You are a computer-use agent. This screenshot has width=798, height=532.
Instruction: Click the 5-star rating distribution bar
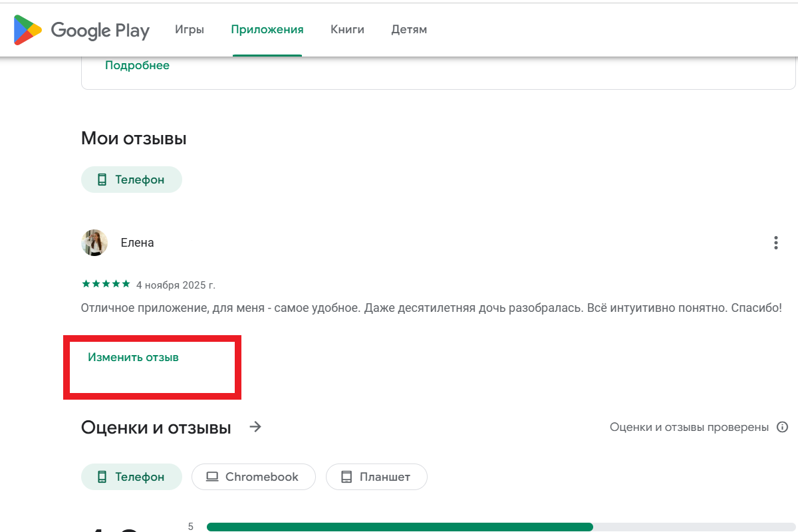pyautogui.click(x=399, y=526)
